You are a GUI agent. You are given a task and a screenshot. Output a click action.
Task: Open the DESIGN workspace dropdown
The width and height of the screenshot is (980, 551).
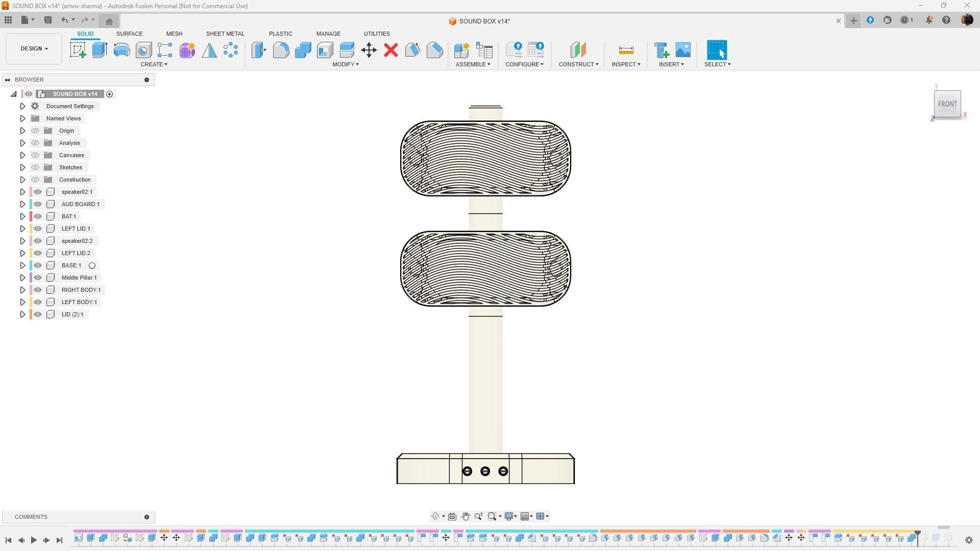click(34, 48)
